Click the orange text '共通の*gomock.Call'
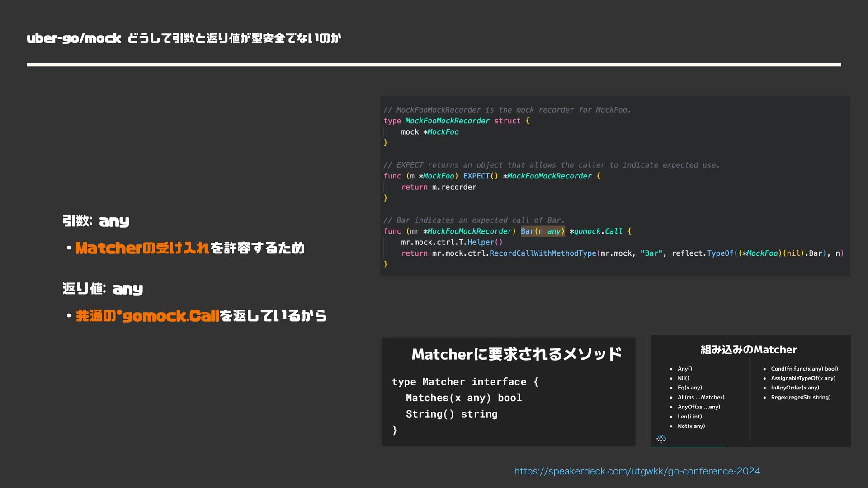Image resolution: width=868 pixels, height=488 pixels. pyautogui.click(x=148, y=316)
